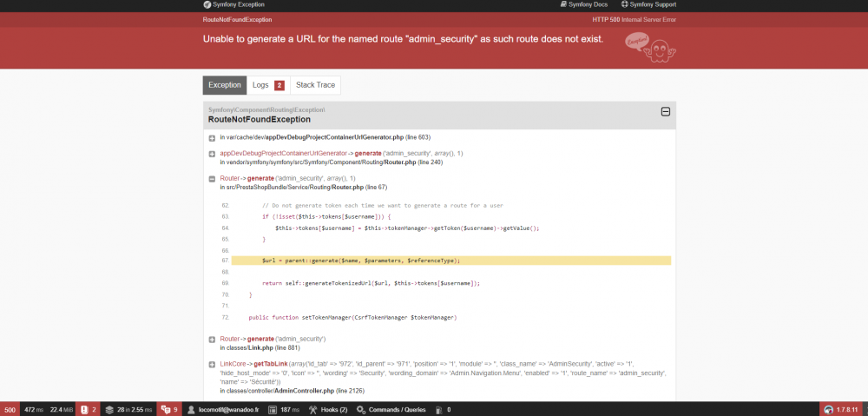Click the highlighted code line 67
This screenshot has height=416, width=868.
(x=451, y=261)
